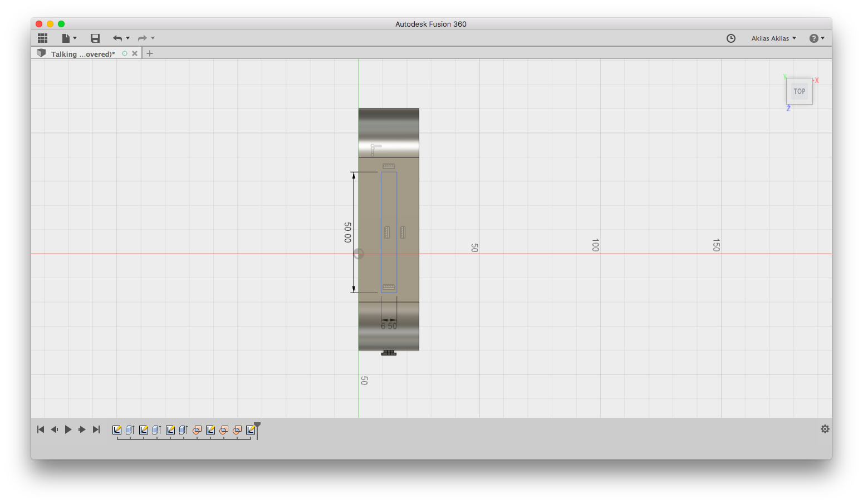Click the left parallel constraint glyph inside rectangle

[387, 232]
